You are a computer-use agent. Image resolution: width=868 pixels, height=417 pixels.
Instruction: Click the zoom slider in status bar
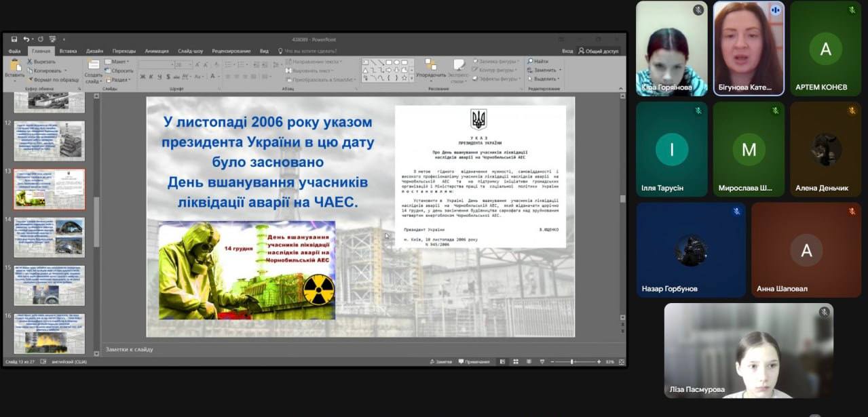[573, 362]
